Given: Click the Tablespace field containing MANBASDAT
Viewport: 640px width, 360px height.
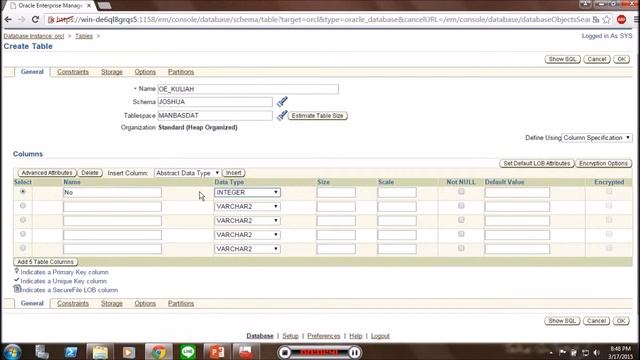Looking at the screenshot, I should 215,116.
